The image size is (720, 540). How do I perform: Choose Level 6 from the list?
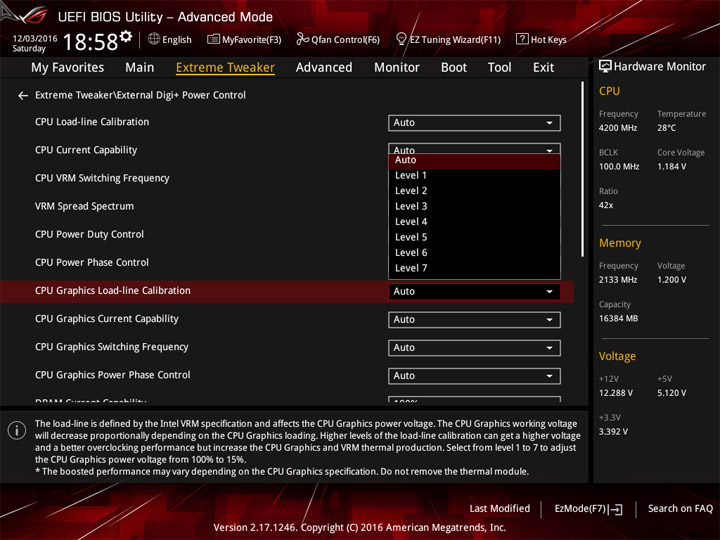[474, 253]
